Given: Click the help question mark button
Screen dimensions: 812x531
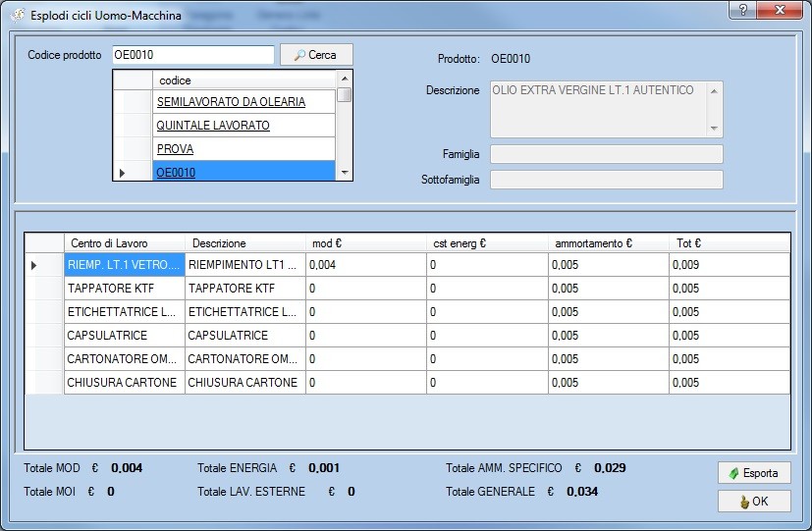Looking at the screenshot, I should 742,10.
